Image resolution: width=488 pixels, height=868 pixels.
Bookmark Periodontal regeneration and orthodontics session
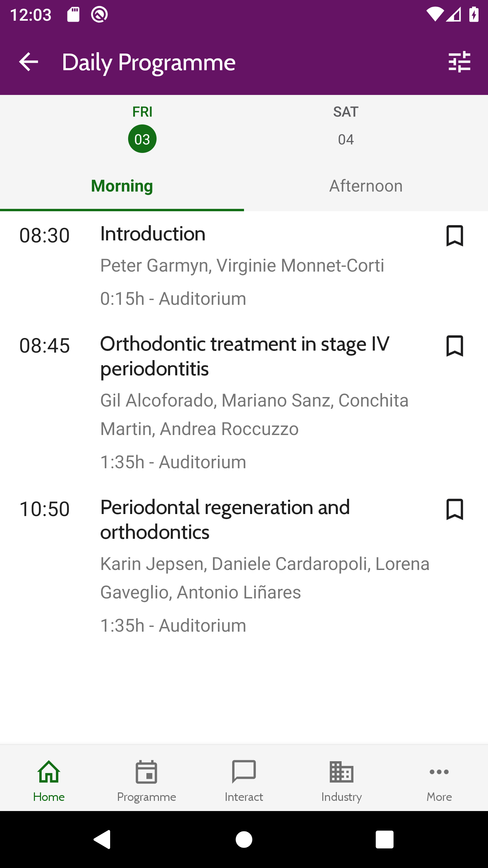pyautogui.click(x=454, y=509)
